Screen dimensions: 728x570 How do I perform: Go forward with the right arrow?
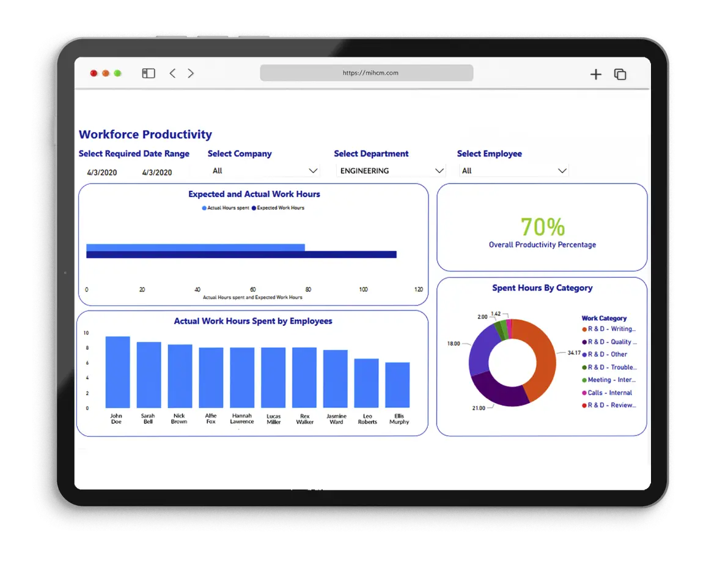tap(190, 73)
